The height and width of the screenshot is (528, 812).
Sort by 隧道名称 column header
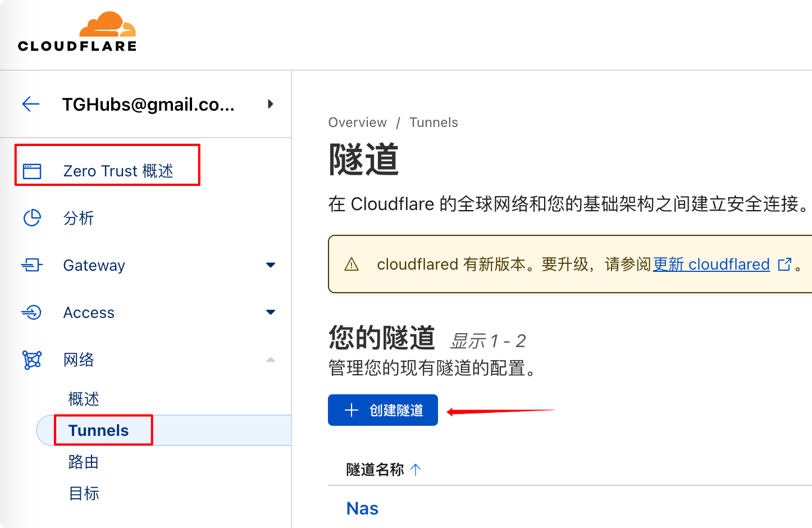(375, 470)
